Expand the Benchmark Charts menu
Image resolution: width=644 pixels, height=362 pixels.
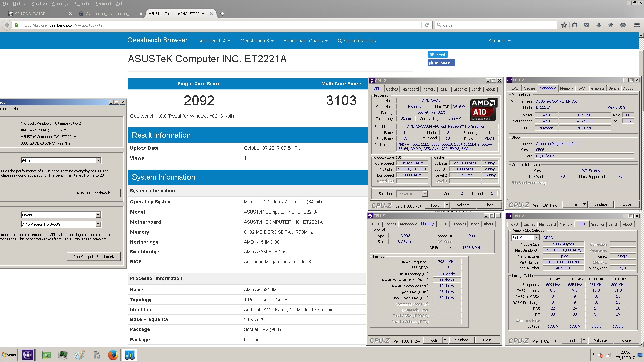(306, 41)
